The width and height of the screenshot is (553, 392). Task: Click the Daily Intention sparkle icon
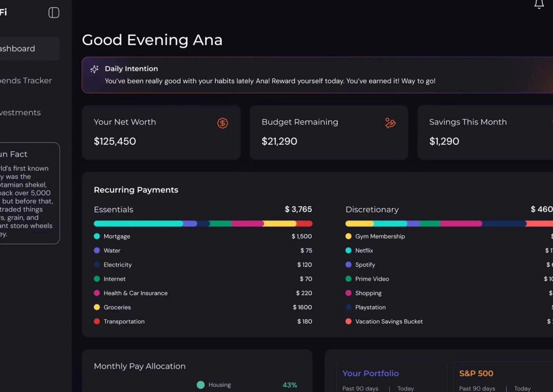pos(94,69)
